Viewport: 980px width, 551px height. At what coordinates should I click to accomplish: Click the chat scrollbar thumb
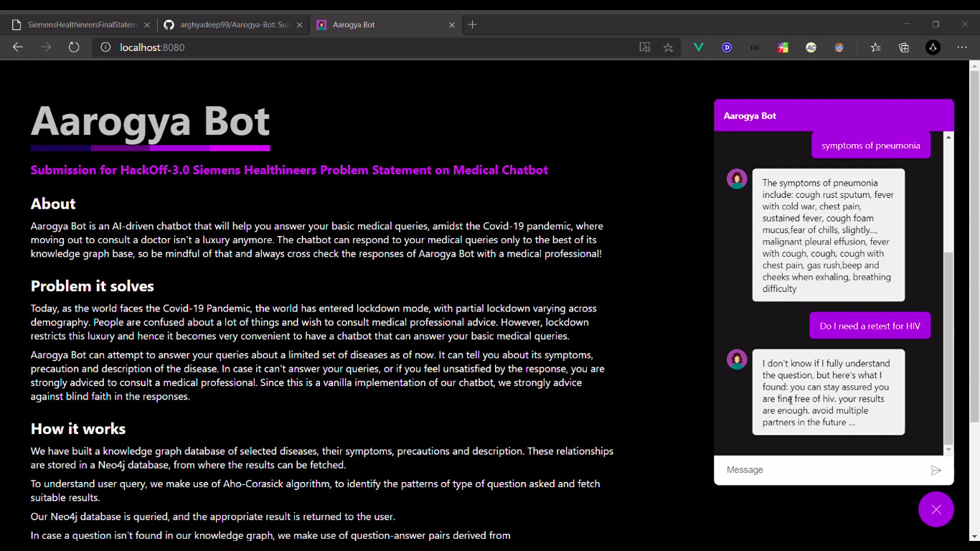click(948, 348)
